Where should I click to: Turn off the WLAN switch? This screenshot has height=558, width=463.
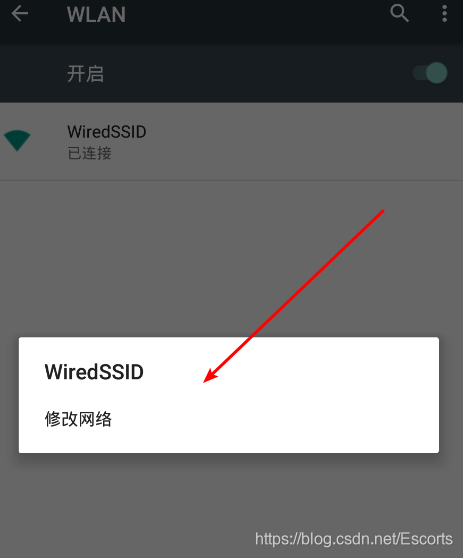pos(430,73)
